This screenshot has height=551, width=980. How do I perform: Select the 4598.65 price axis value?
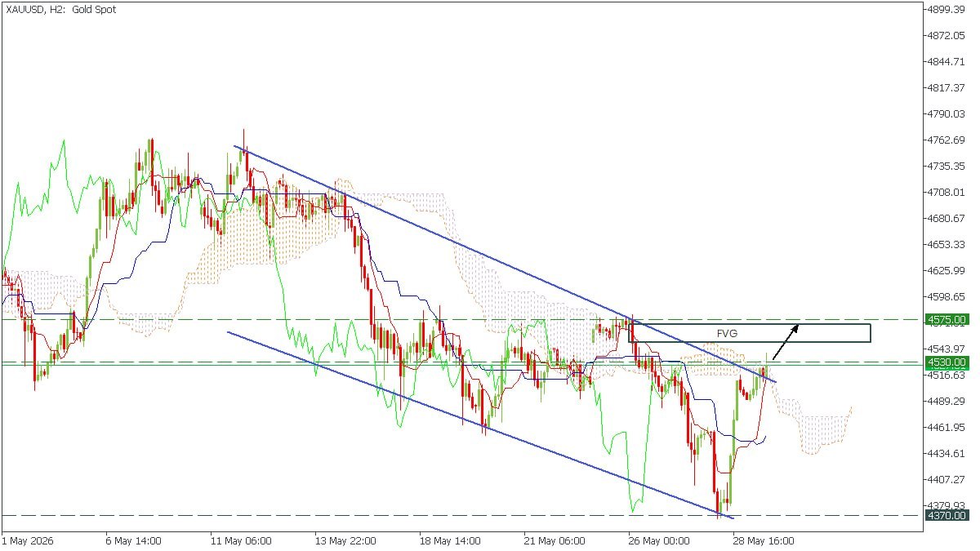click(x=947, y=297)
